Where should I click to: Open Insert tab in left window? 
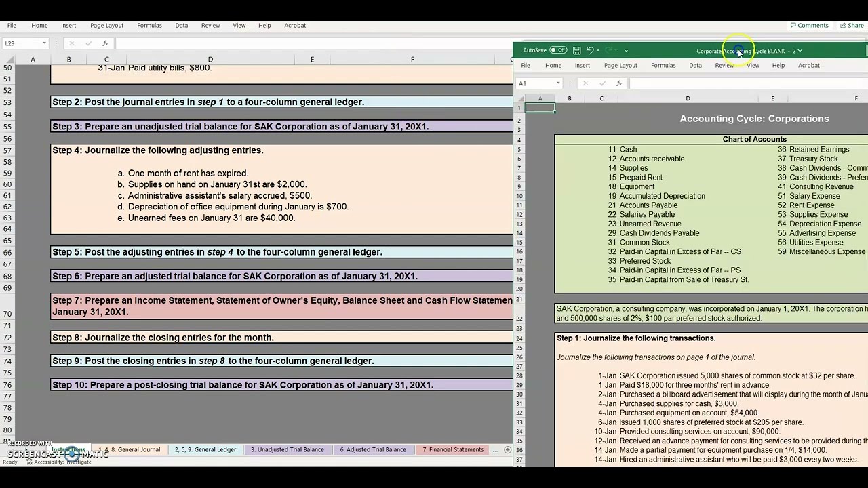pyautogui.click(x=68, y=25)
